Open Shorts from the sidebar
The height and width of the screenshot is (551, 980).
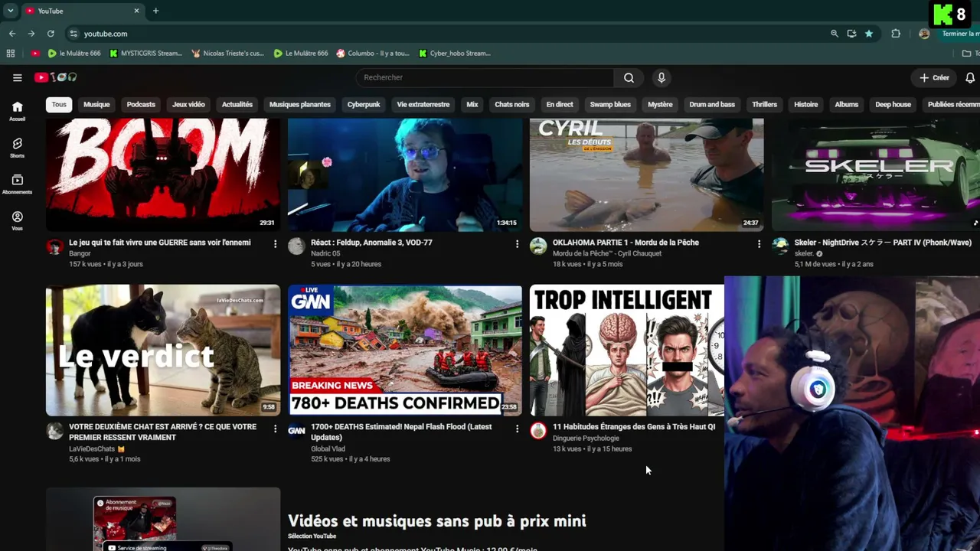coord(17,148)
